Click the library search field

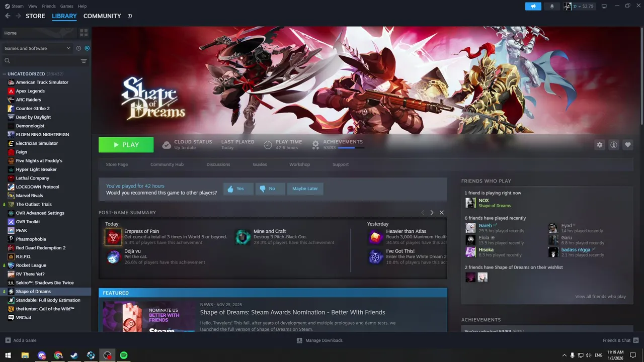tap(40, 61)
